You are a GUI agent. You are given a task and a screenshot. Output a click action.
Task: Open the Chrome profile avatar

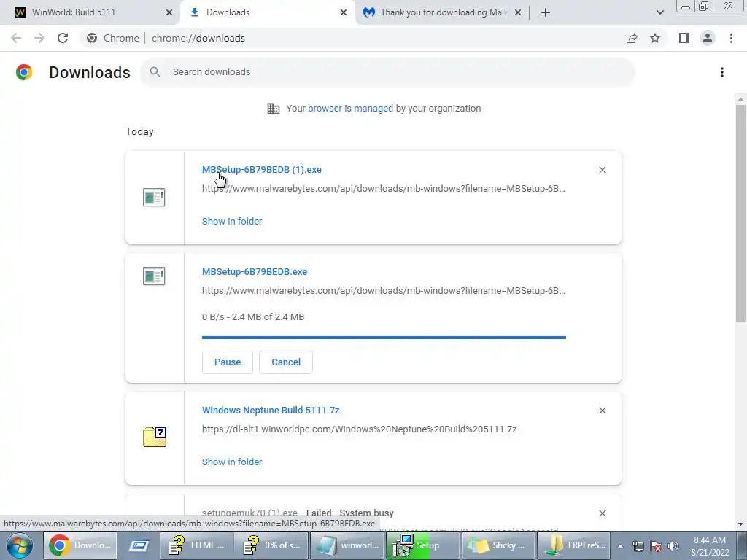tap(708, 38)
